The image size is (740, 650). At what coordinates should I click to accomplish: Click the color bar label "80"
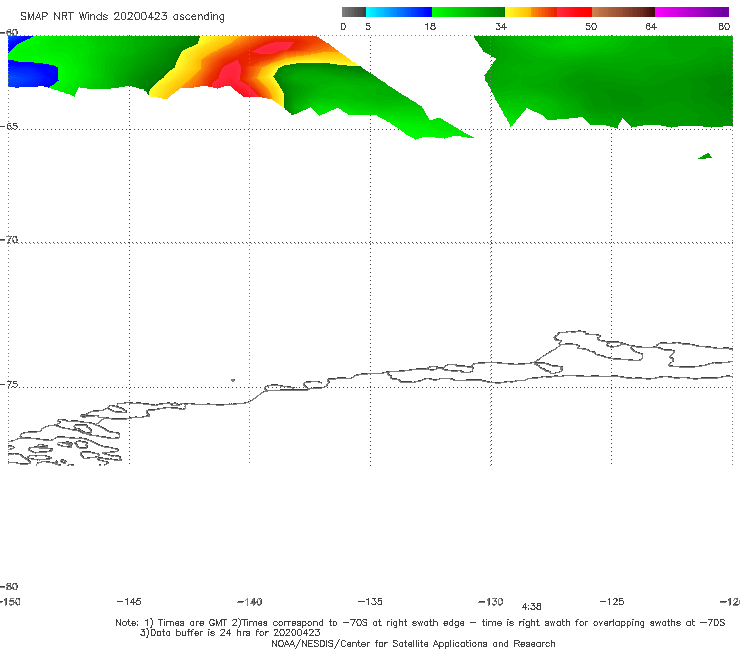tap(724, 27)
